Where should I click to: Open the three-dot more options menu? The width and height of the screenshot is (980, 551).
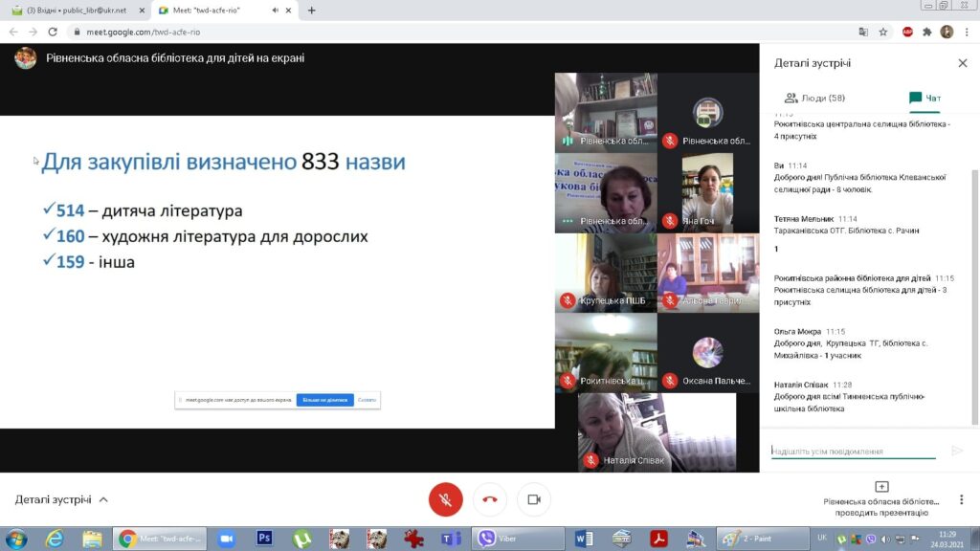(x=962, y=499)
